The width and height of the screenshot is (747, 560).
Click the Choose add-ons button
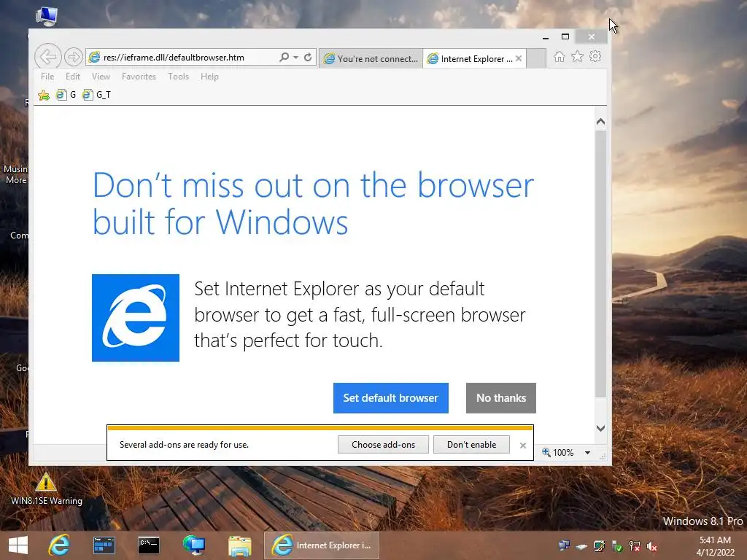(383, 445)
